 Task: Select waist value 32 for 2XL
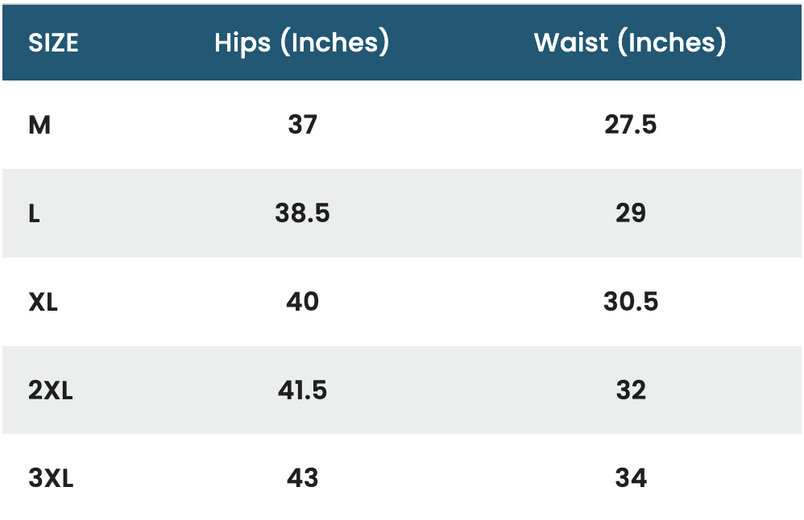[631, 390]
